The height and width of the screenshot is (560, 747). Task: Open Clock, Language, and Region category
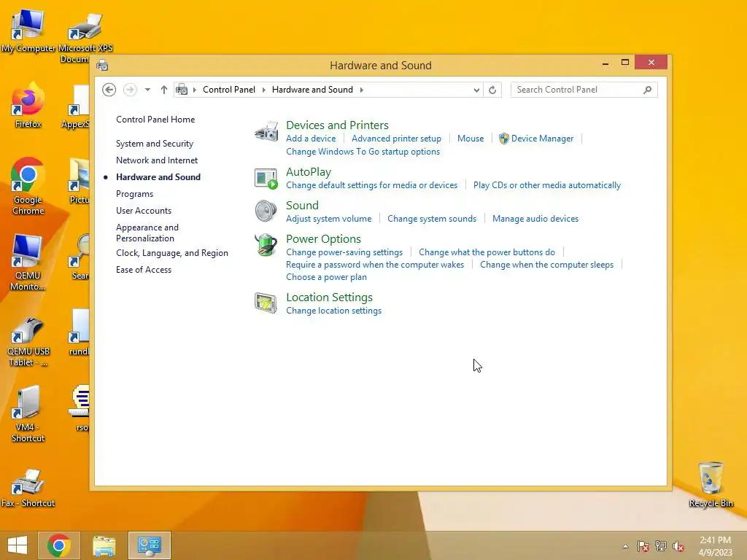(x=172, y=253)
